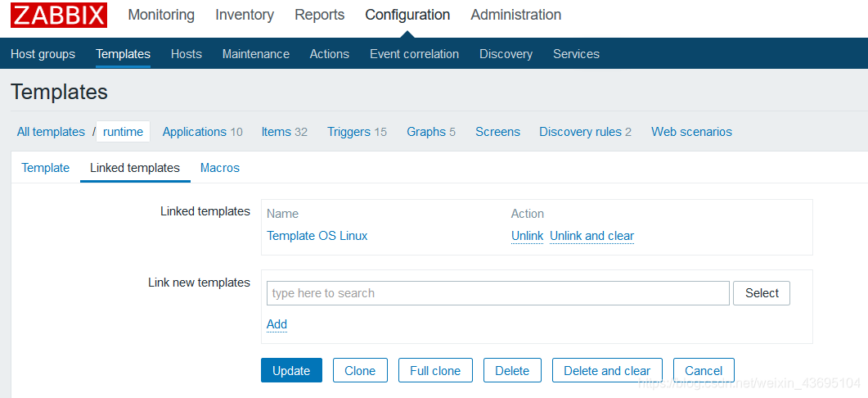Screen dimensions: 868x398
Task: Open the Configuration menu
Action: click(x=407, y=15)
